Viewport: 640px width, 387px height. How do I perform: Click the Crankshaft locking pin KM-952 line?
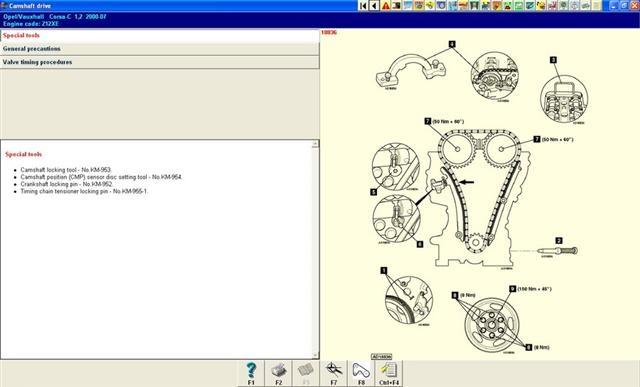pos(67,184)
